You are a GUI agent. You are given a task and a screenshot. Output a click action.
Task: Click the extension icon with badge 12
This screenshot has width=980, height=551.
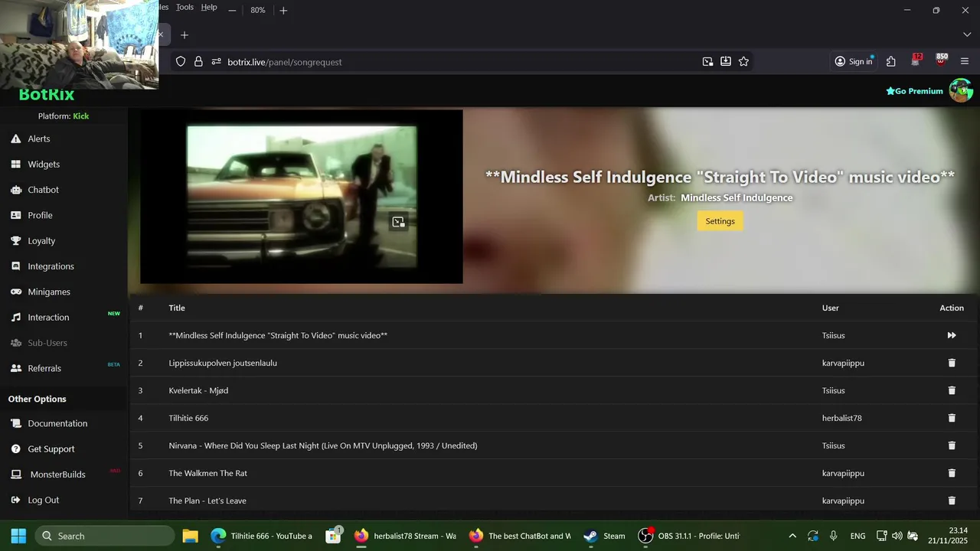point(916,60)
